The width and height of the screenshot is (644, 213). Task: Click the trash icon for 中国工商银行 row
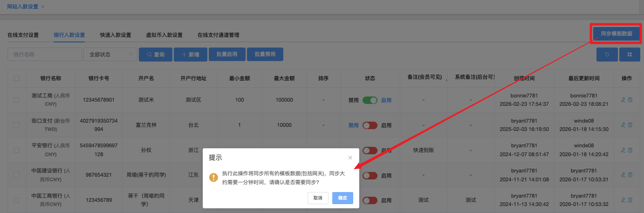tap(630, 200)
